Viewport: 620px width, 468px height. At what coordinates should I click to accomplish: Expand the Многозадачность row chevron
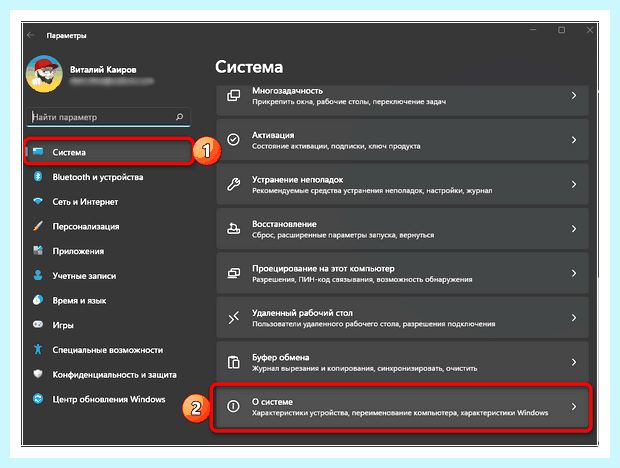coord(573,96)
